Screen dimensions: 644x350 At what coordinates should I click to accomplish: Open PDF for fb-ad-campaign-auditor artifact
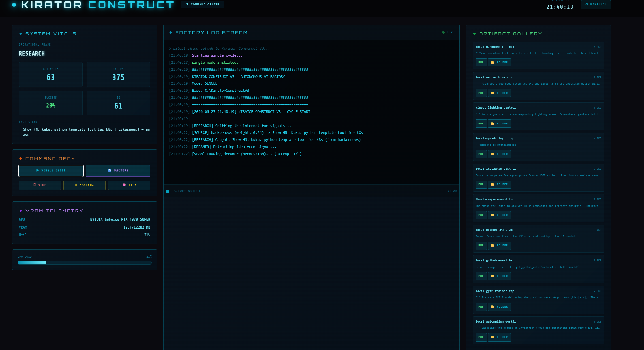[481, 215]
